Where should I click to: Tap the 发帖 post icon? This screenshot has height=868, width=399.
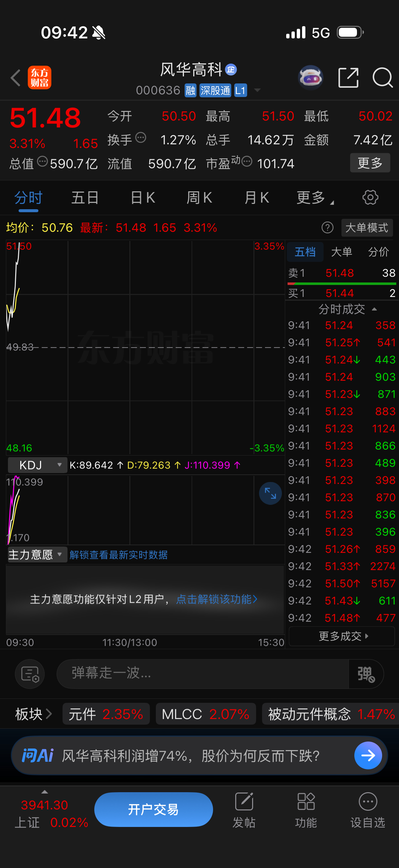click(x=244, y=810)
